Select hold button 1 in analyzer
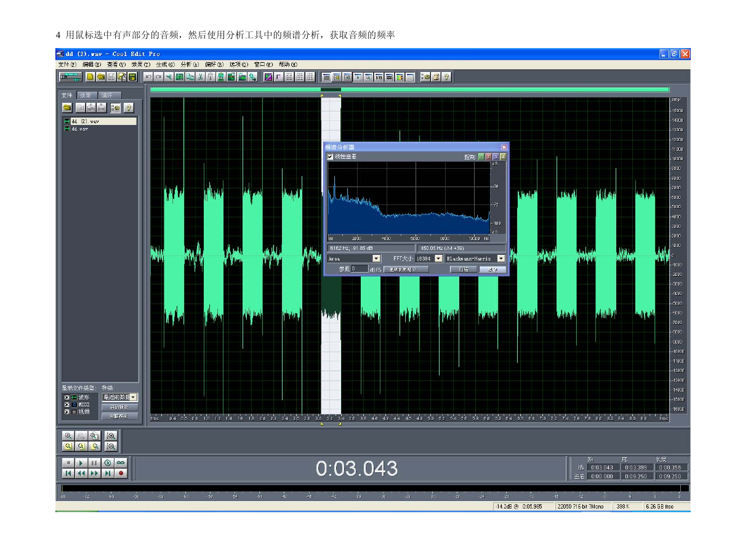Viewport: 756px width, 535px height. 481,157
